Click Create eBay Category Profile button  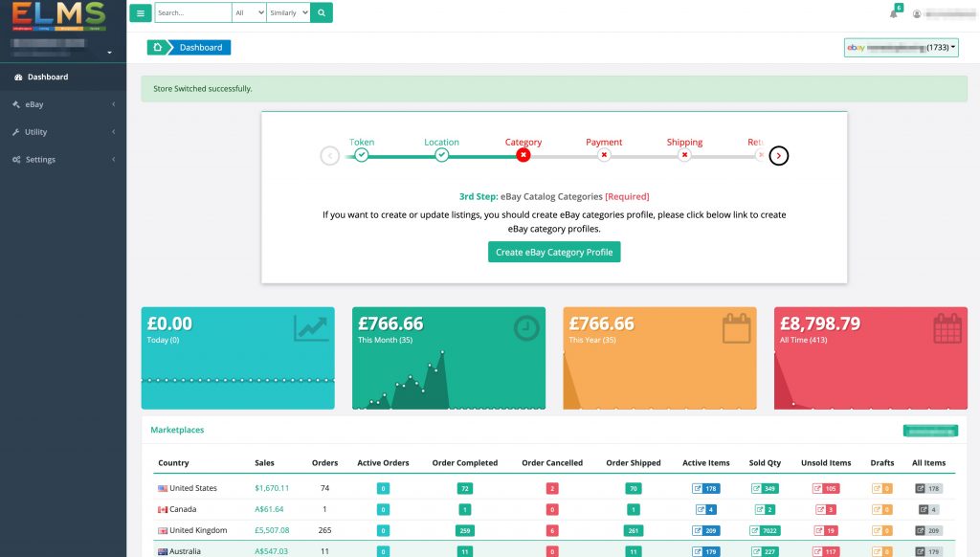tap(553, 252)
